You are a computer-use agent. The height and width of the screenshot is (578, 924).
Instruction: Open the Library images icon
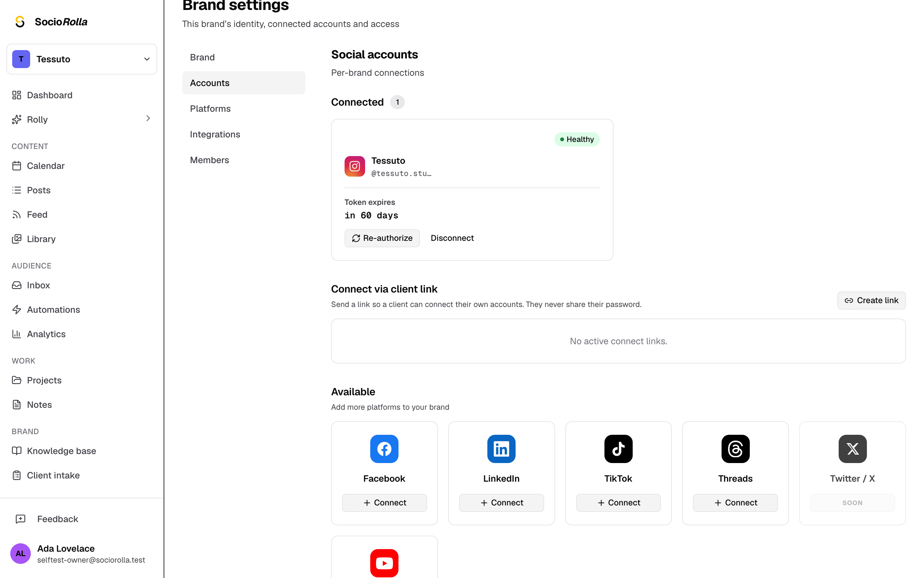coord(16,239)
